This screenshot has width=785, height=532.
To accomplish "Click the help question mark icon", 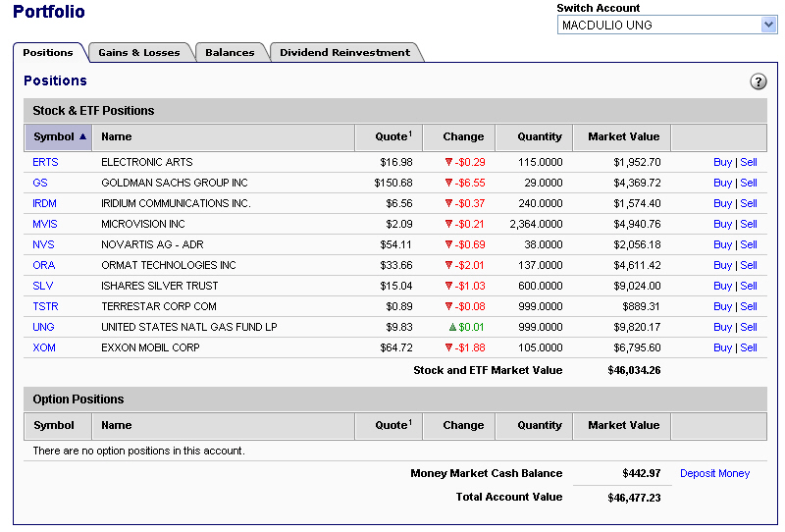I will point(758,81).
